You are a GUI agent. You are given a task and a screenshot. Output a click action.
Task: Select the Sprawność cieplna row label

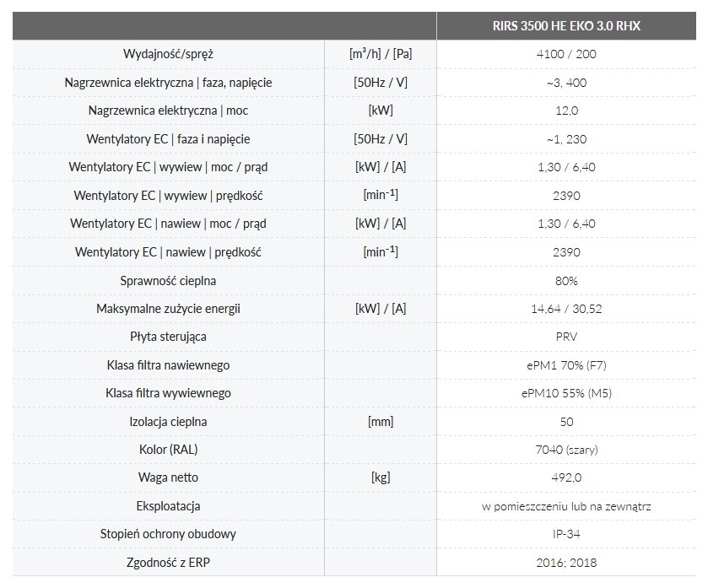click(168, 280)
